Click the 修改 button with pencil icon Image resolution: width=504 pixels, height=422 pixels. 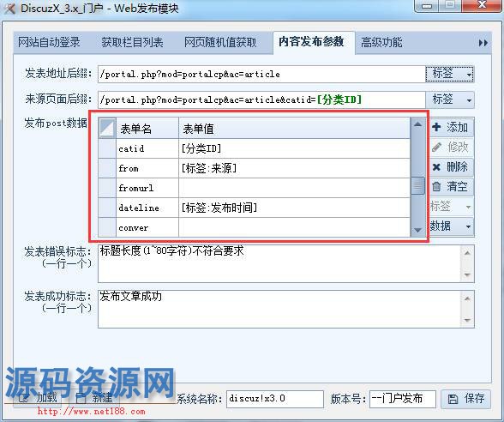tap(451, 147)
